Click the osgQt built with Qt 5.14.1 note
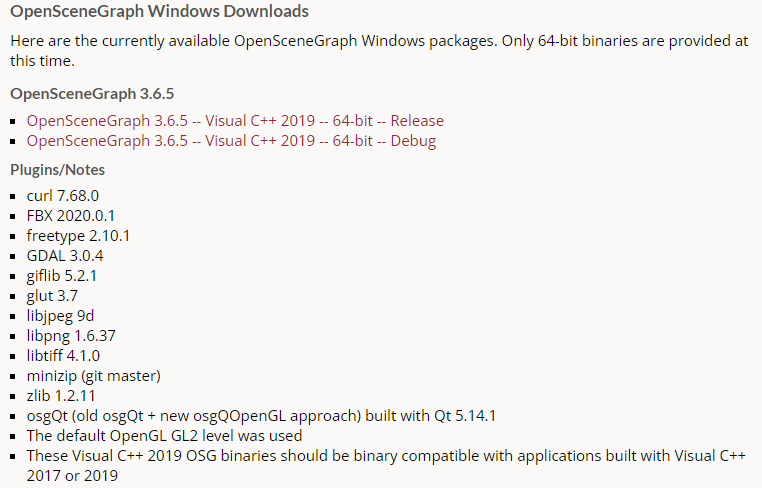Screen dimensions: 762x488 pos(261,416)
